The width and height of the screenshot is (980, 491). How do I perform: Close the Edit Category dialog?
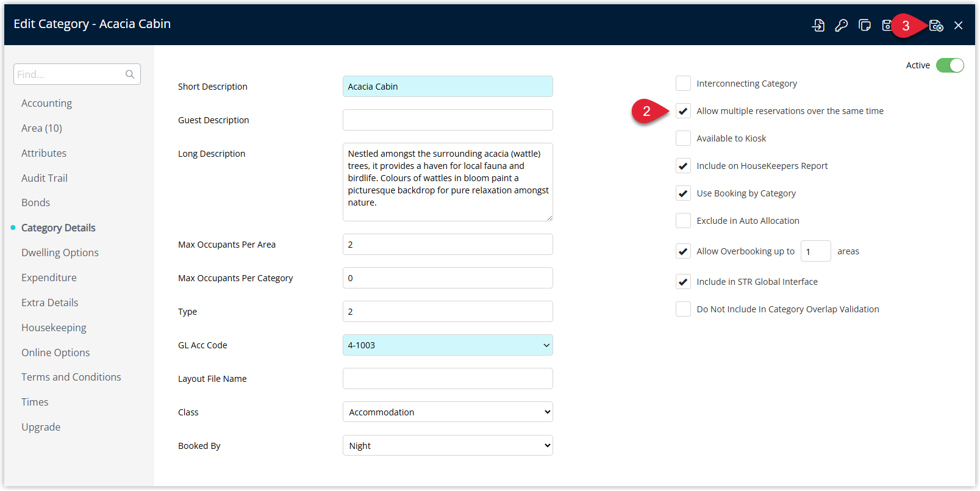pos(959,25)
